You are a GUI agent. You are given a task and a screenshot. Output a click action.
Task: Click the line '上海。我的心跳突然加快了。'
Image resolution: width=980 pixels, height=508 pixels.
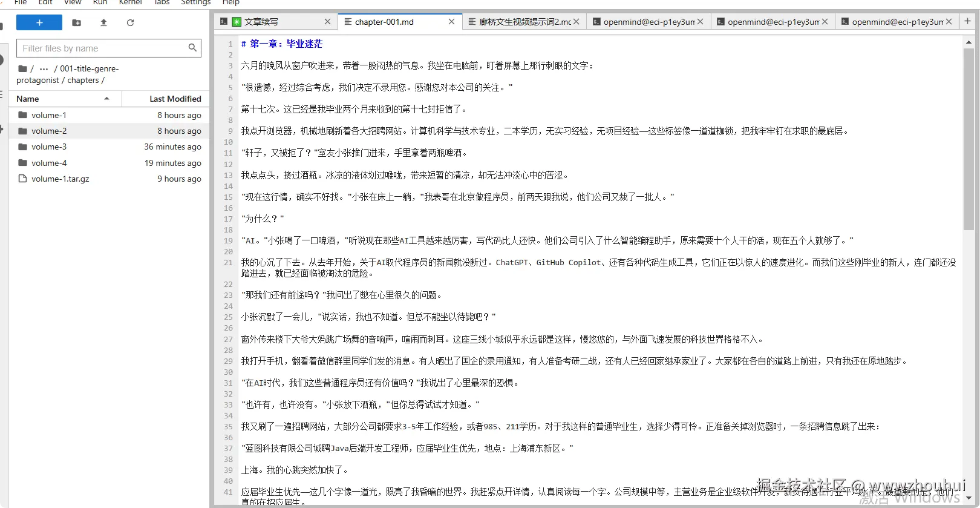point(295,470)
